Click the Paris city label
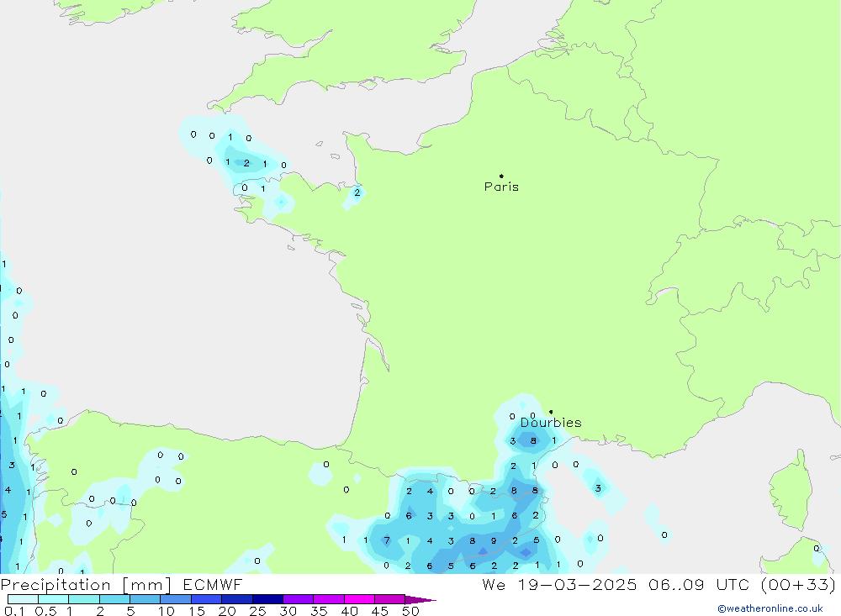 (501, 187)
